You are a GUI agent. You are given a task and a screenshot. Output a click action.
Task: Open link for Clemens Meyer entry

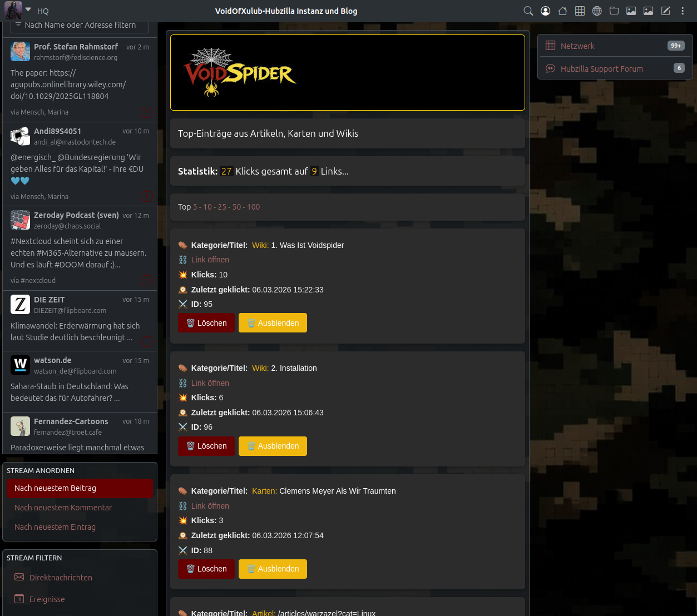[x=210, y=506]
